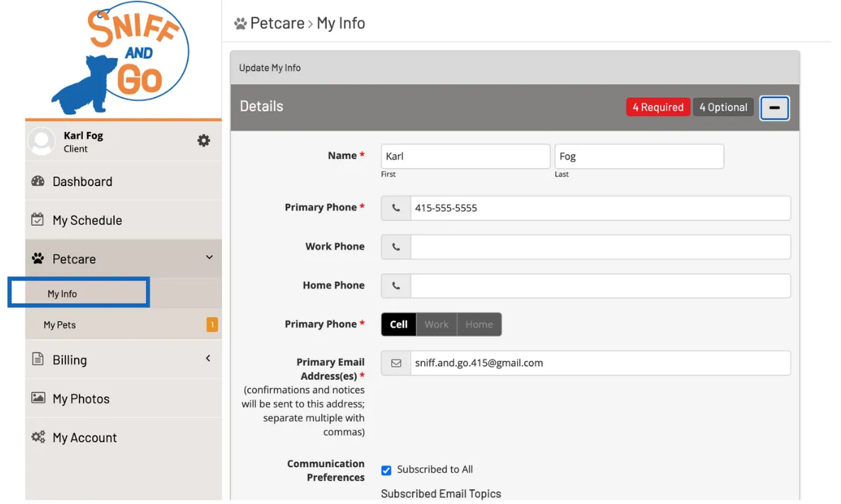Click the My Schedule calendar icon
Image resolution: width=841 pixels, height=504 pixels.
pyautogui.click(x=38, y=219)
